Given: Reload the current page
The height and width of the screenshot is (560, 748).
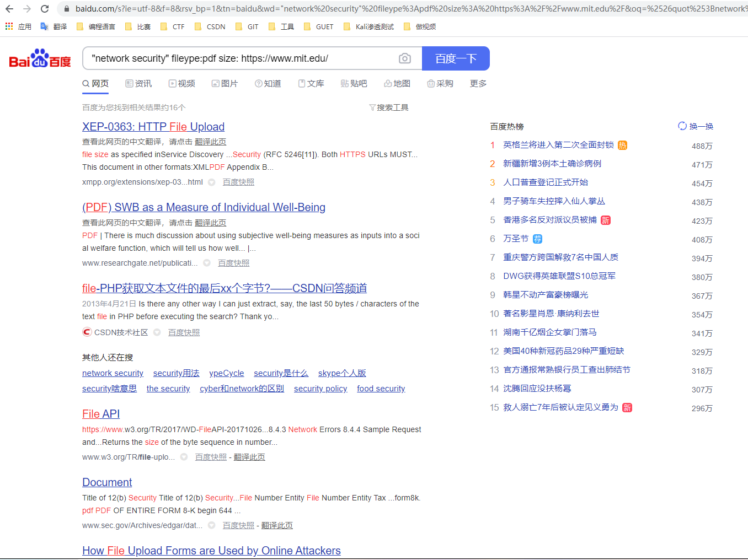Looking at the screenshot, I should [44, 9].
